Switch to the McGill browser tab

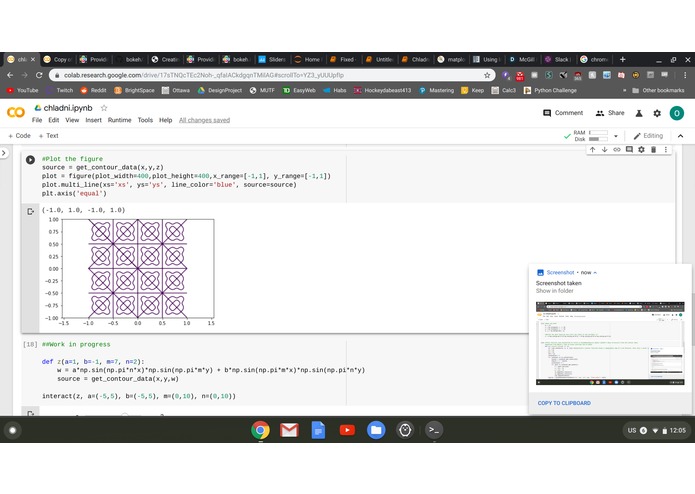(522, 59)
